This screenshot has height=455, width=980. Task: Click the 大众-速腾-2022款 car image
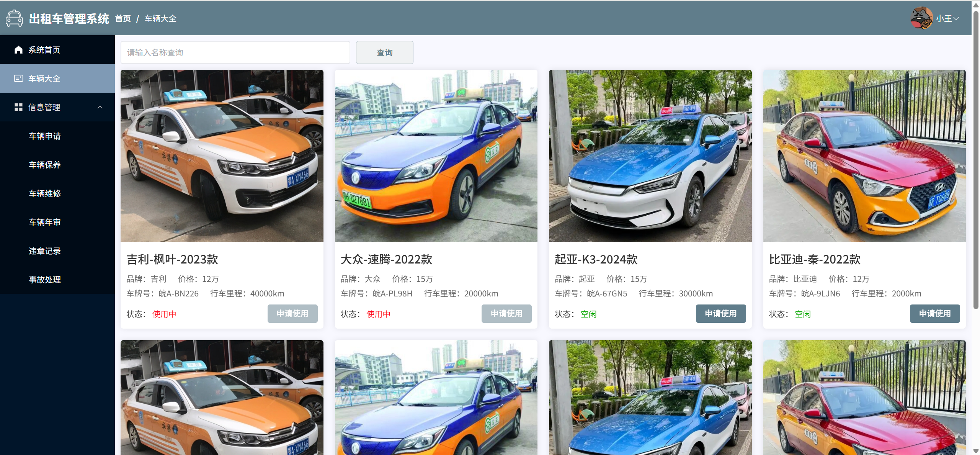click(436, 155)
